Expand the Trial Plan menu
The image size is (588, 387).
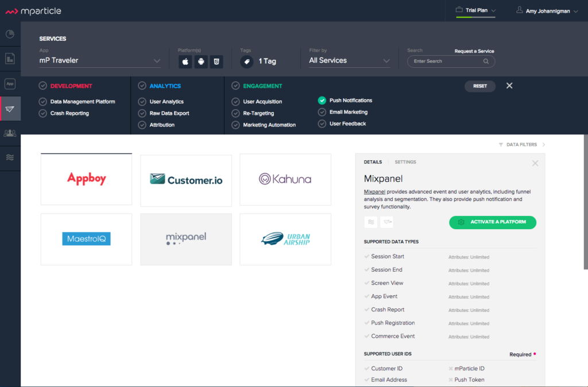click(x=493, y=11)
